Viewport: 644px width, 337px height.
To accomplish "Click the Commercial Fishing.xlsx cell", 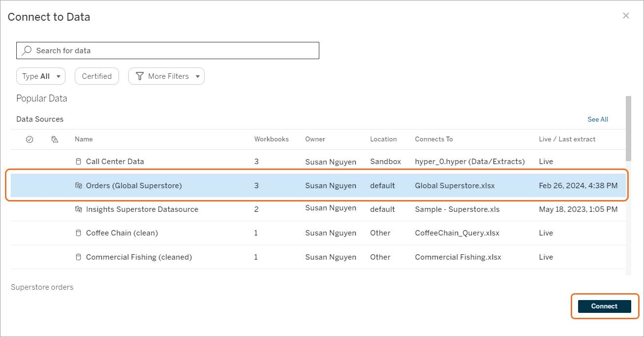I will click(458, 257).
